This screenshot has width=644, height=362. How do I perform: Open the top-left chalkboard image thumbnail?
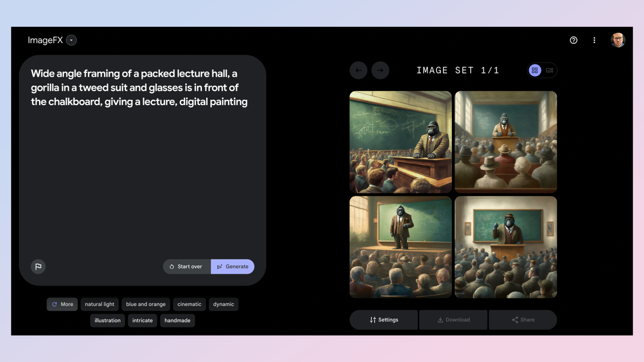[400, 142]
